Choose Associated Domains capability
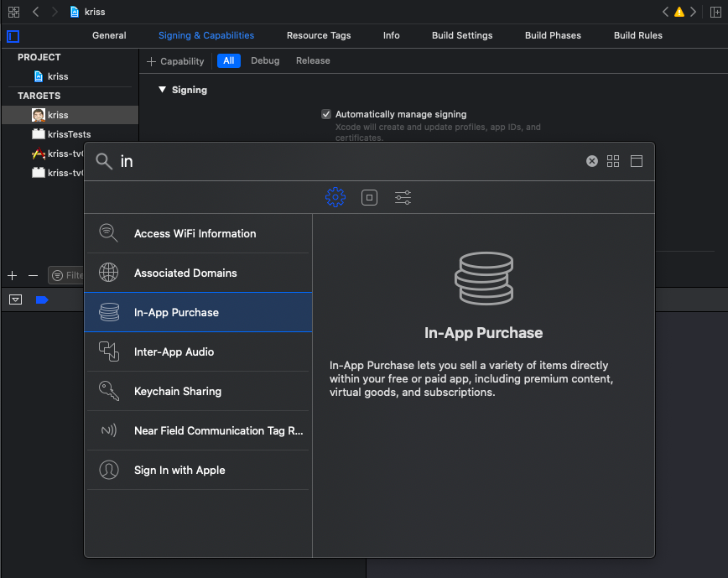The image size is (728, 578). point(198,273)
